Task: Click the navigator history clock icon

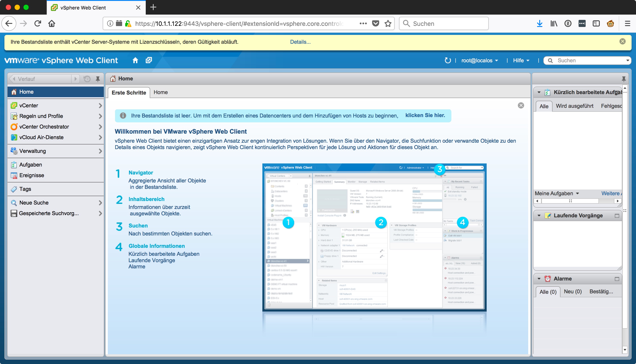Action: [x=87, y=79]
